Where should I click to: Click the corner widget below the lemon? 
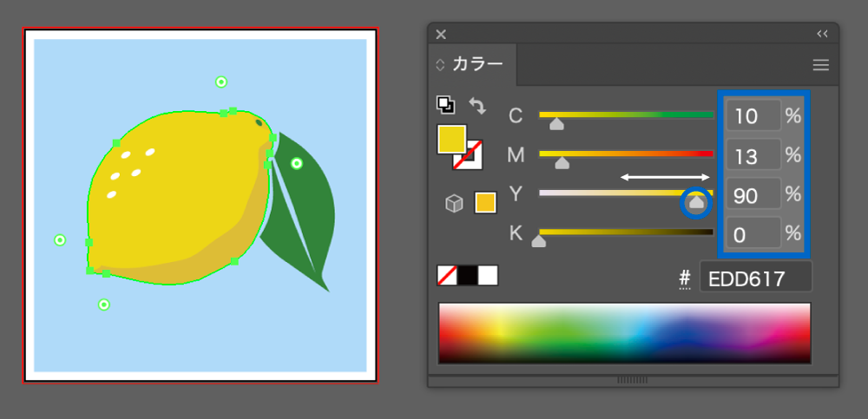coord(103,304)
